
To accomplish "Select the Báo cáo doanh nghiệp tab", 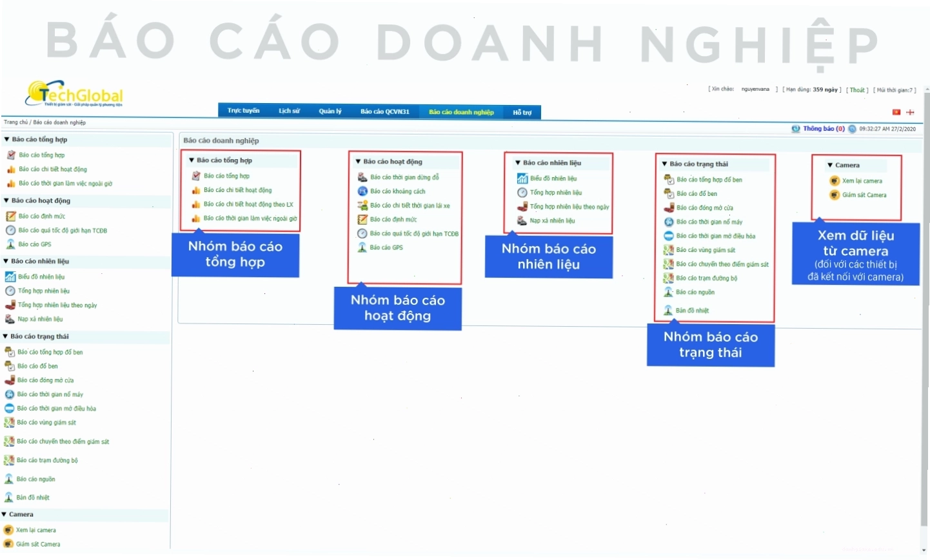I will coord(461,112).
